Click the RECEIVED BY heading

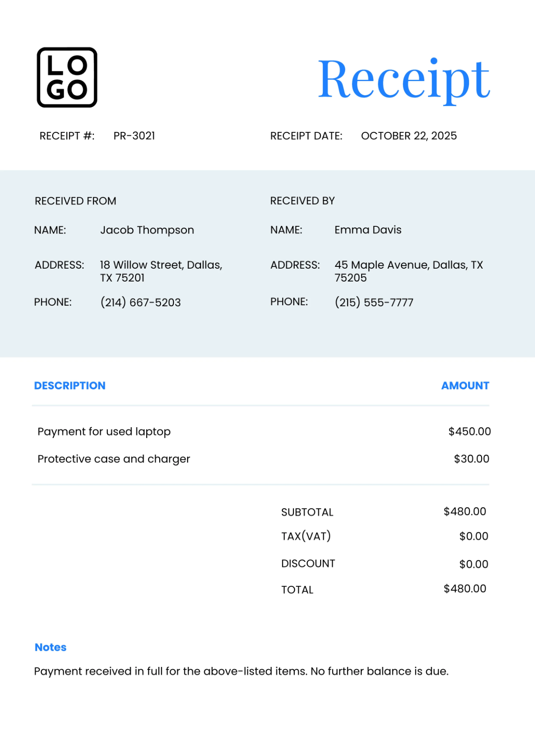point(302,201)
